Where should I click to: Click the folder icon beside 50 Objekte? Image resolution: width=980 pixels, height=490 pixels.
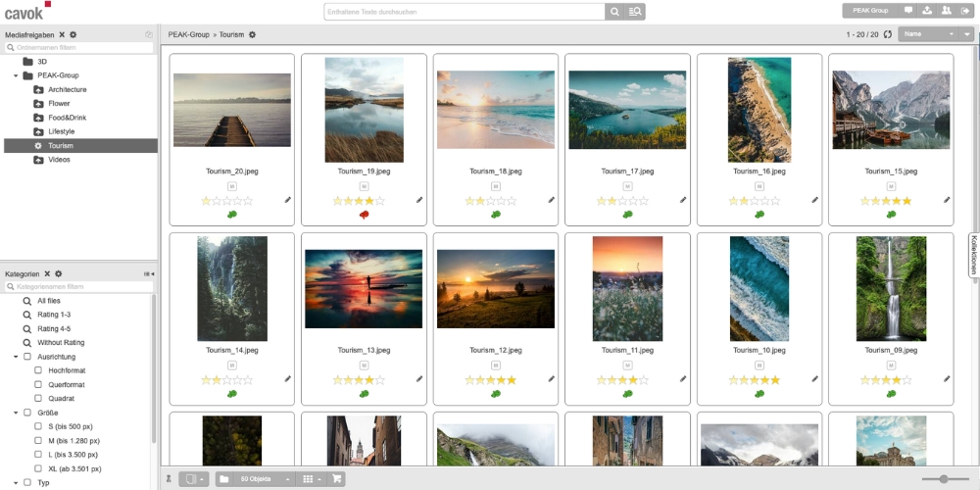pyautogui.click(x=224, y=479)
